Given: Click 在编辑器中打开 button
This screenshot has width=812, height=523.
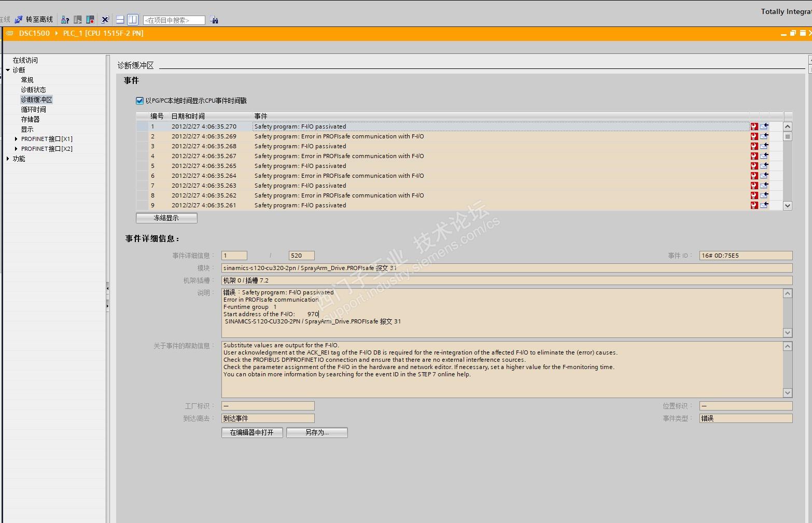Looking at the screenshot, I should coord(252,432).
